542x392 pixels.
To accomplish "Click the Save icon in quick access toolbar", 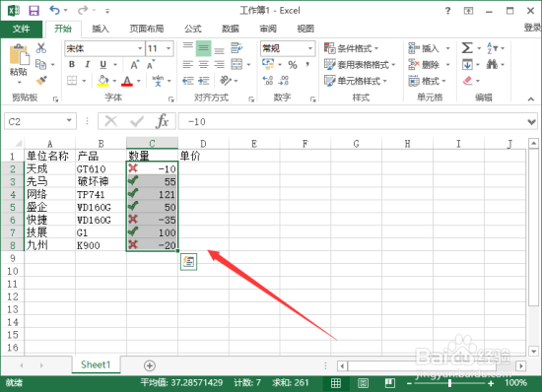I will (34, 11).
